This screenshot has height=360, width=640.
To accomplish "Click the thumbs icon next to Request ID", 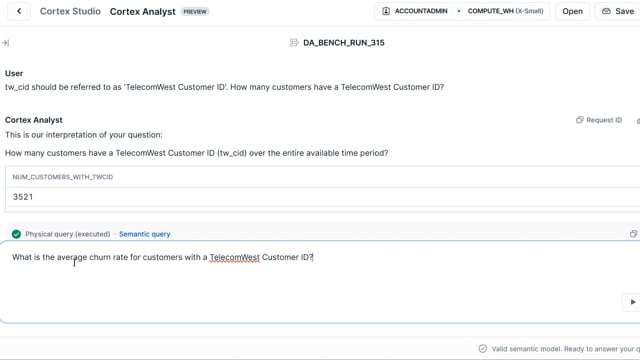I will [638, 120].
